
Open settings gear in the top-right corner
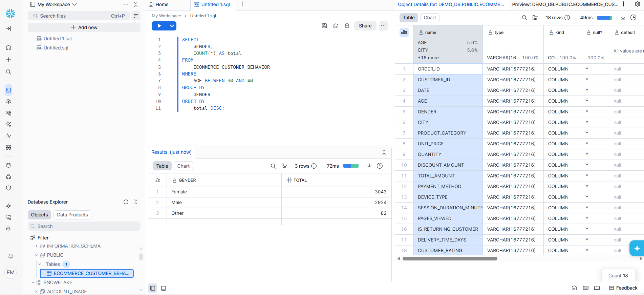tap(638, 4)
